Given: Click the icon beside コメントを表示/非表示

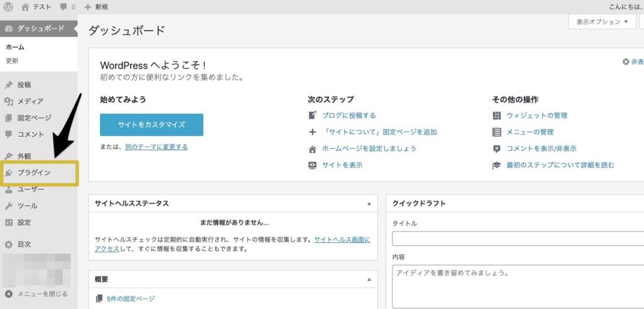Looking at the screenshot, I should [497, 149].
